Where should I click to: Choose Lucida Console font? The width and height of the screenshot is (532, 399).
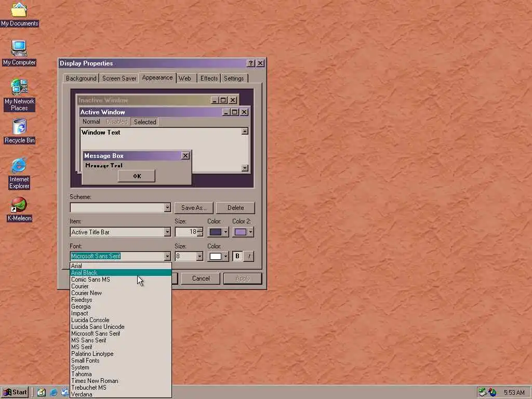pos(121,320)
